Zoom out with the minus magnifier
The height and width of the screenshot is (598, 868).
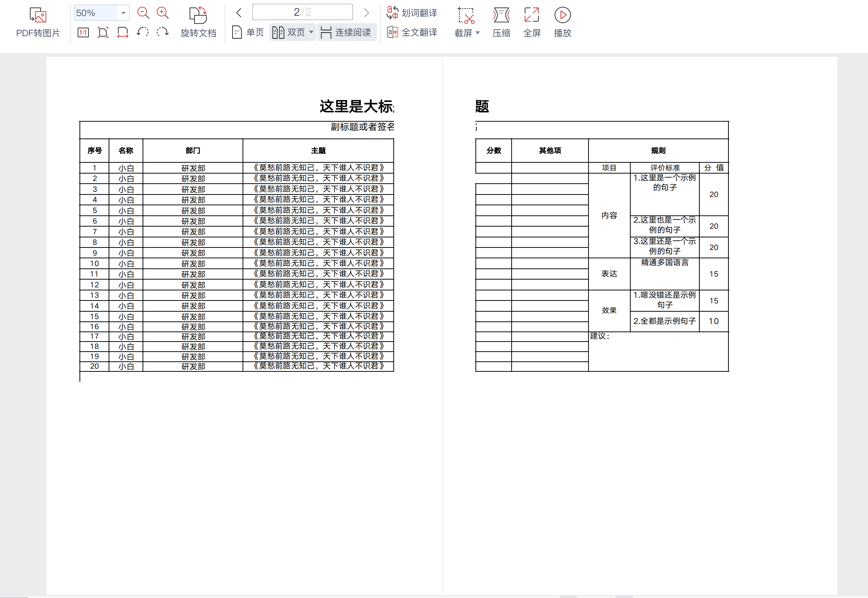[x=143, y=13]
